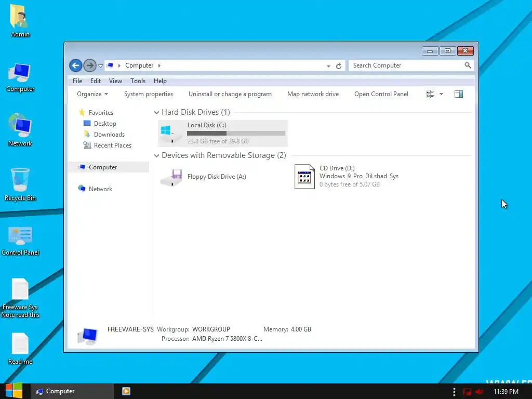Click the muted volume tray icon
The width and height of the screenshot is (532, 399).
pos(480,392)
